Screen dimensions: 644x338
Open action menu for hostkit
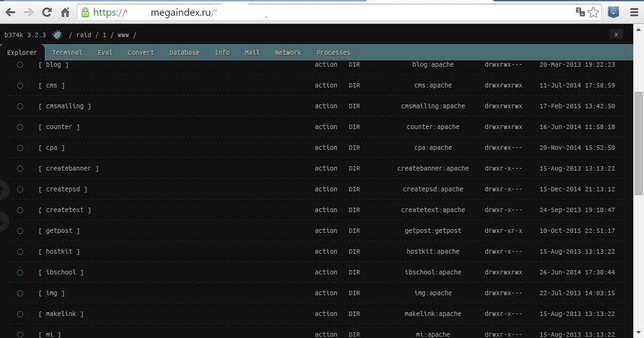[326, 251]
